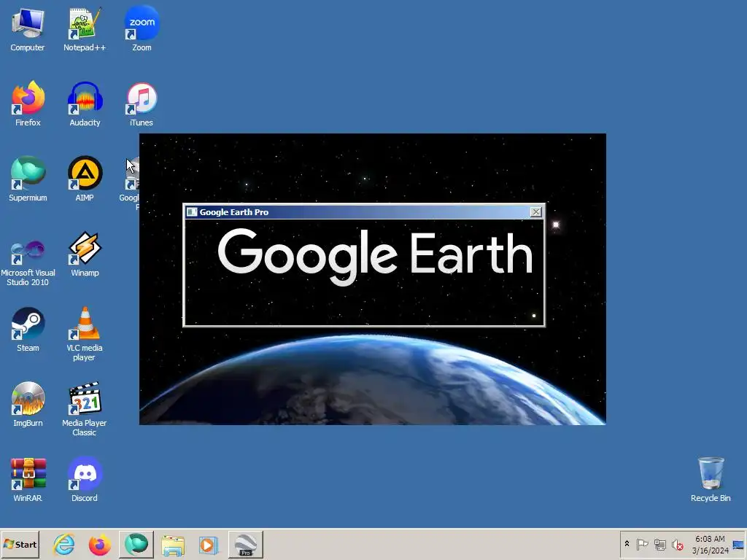This screenshot has width=747, height=560.
Task: Select the Microsoft Visual Studio 2010 icon
Action: [28, 262]
